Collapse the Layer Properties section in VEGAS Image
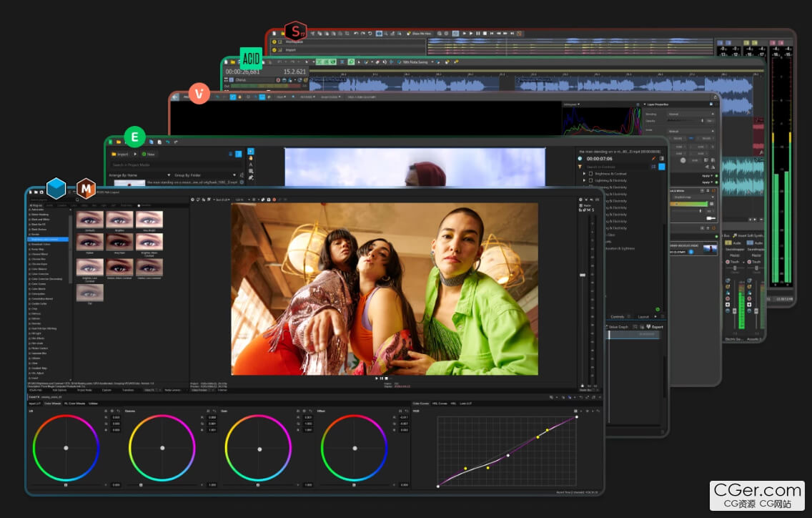The image size is (812, 518). click(645, 104)
